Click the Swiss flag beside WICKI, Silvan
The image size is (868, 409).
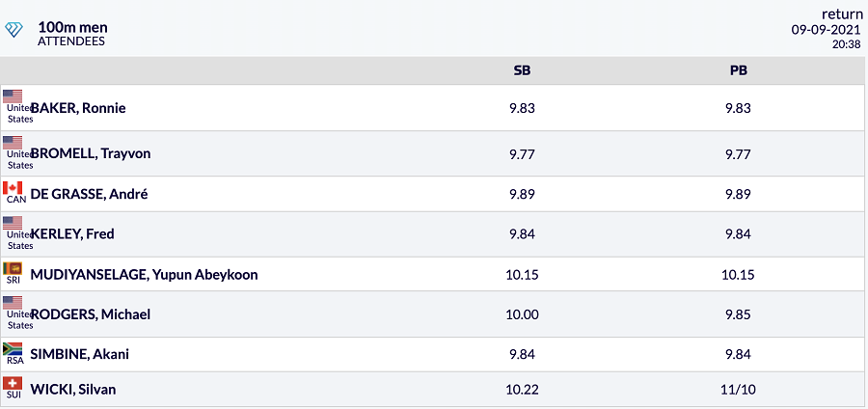(13, 383)
